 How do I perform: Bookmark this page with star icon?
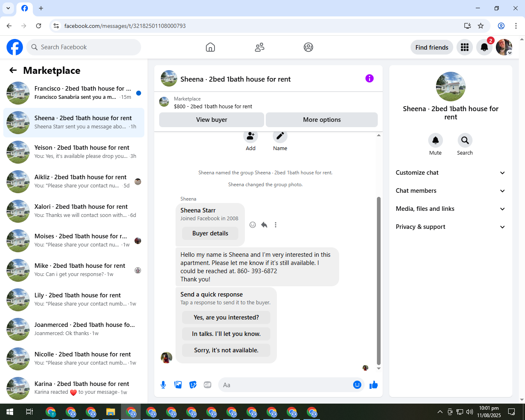tap(481, 26)
